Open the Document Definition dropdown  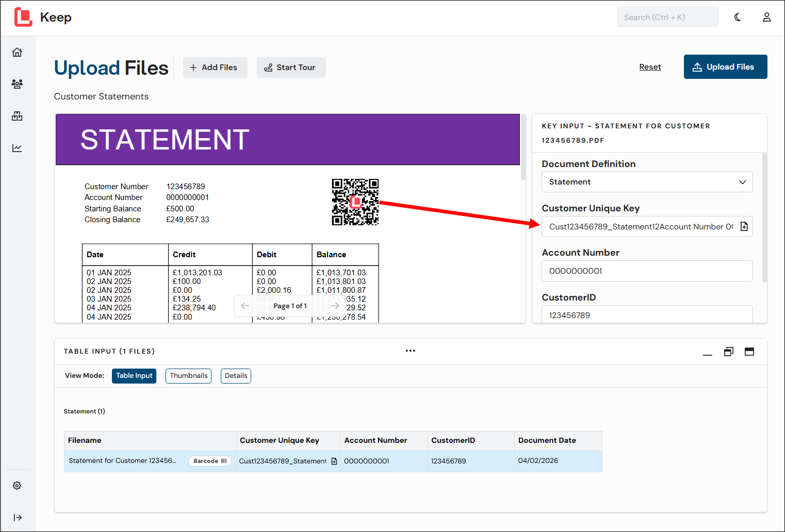tap(647, 182)
